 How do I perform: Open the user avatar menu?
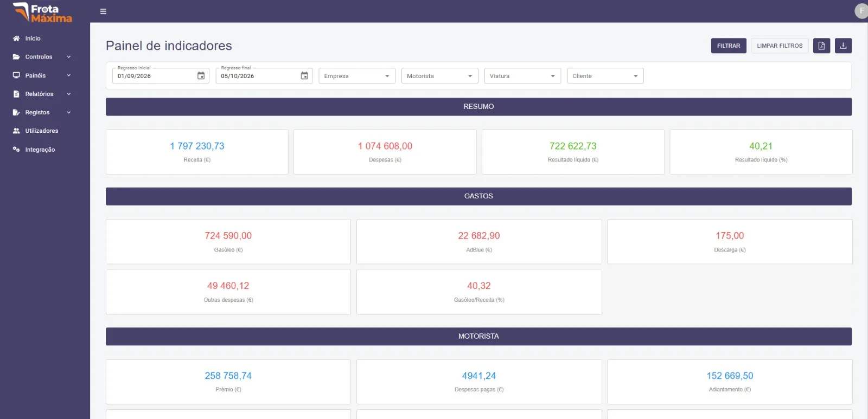point(861,11)
